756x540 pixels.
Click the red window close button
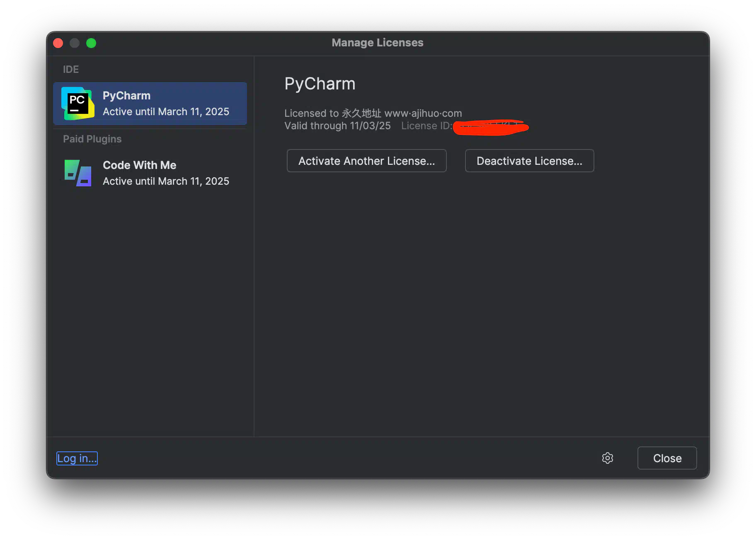tap(58, 43)
